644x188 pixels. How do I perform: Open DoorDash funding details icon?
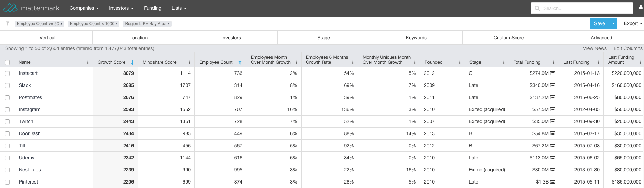pyautogui.click(x=552, y=133)
